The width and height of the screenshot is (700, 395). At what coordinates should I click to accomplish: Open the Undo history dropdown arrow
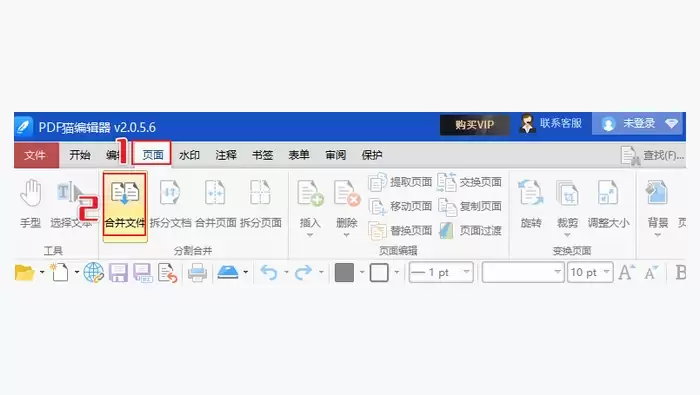coord(286,272)
